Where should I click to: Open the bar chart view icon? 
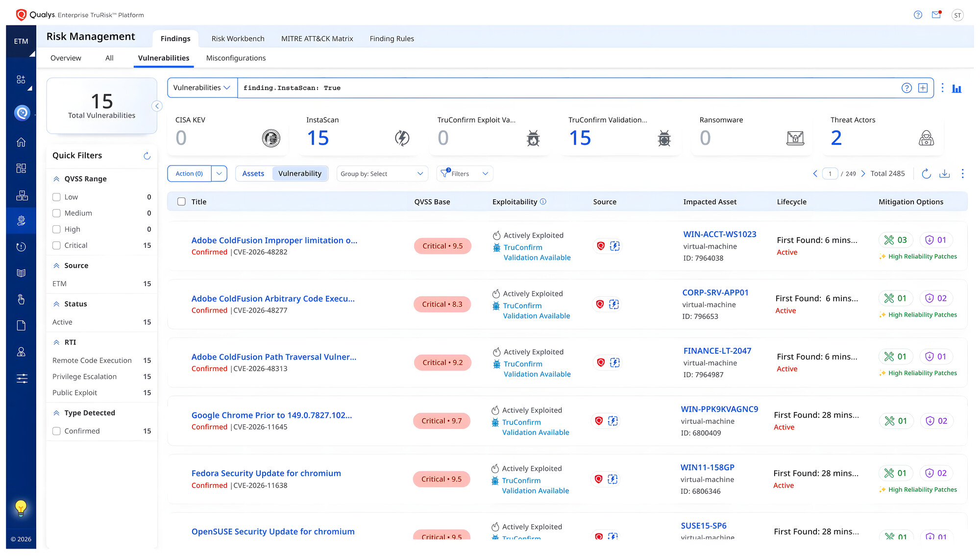[x=956, y=89]
